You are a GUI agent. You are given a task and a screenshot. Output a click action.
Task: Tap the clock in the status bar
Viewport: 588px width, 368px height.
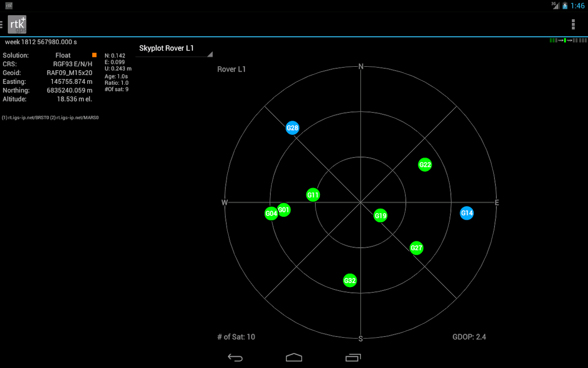pos(578,6)
